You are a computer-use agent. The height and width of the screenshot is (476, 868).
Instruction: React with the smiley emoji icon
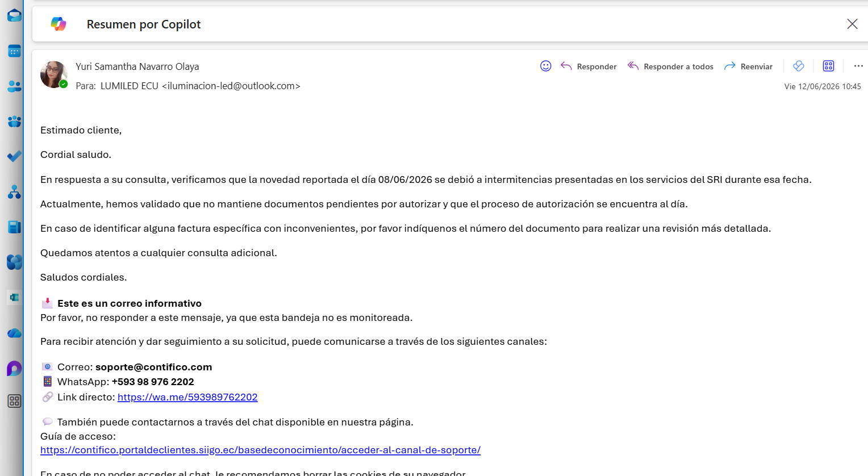[x=545, y=66]
